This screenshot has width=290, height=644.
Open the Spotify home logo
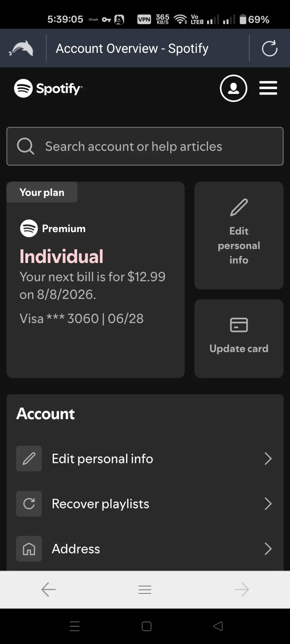coord(48,88)
